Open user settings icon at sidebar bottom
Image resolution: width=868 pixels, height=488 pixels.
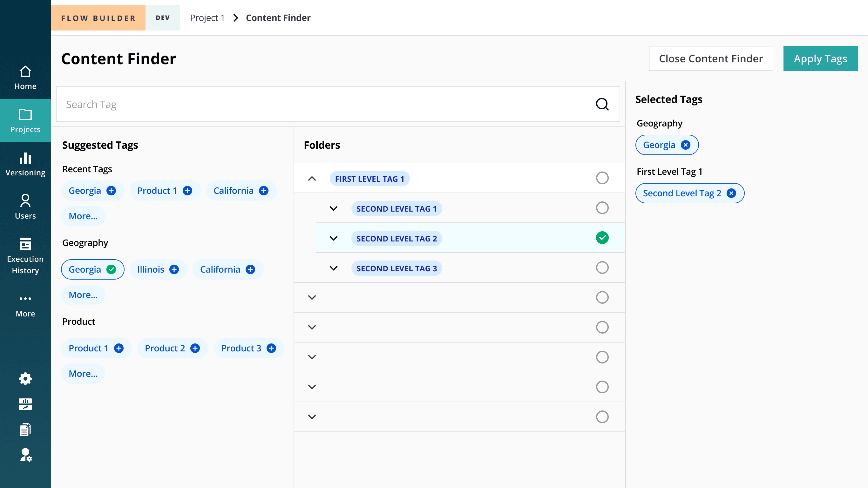pyautogui.click(x=25, y=455)
